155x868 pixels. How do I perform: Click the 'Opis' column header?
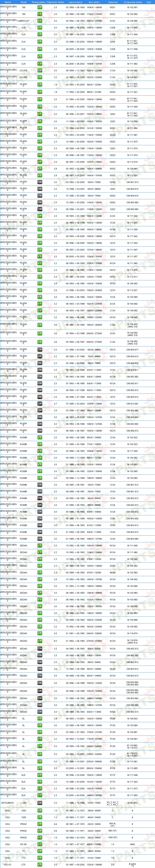[x=149, y=2]
